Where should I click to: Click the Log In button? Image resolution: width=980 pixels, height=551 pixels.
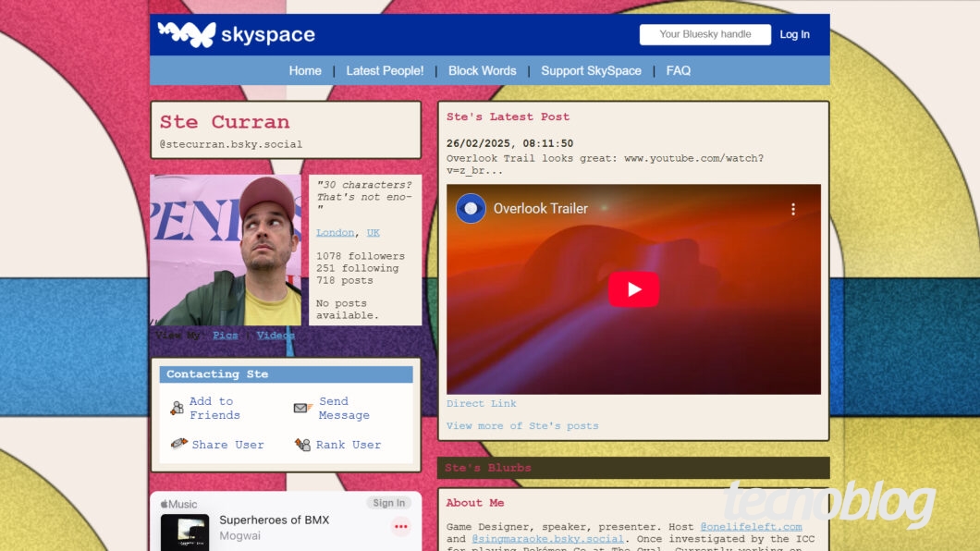(x=794, y=34)
